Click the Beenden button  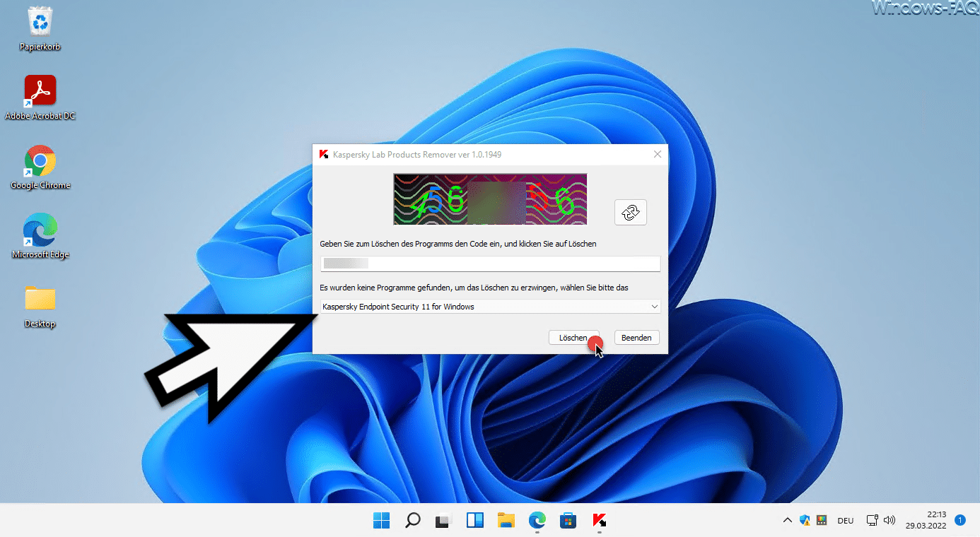coord(636,338)
